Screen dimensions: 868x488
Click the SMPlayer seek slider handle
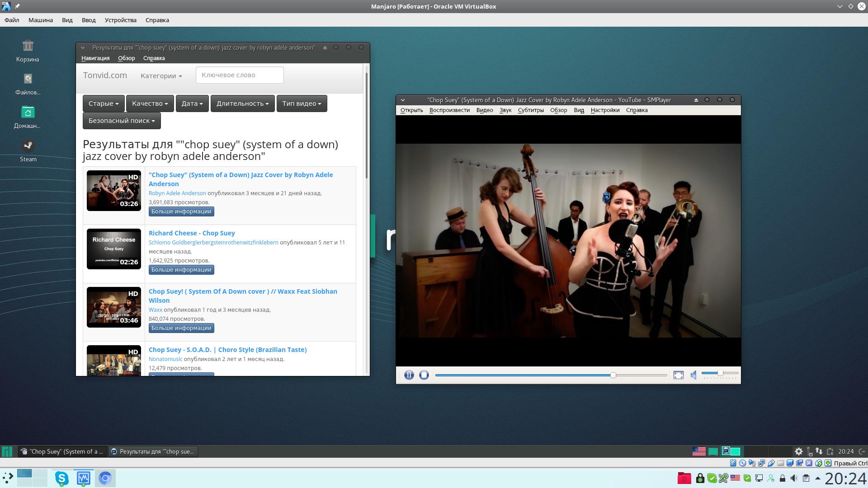tap(613, 375)
